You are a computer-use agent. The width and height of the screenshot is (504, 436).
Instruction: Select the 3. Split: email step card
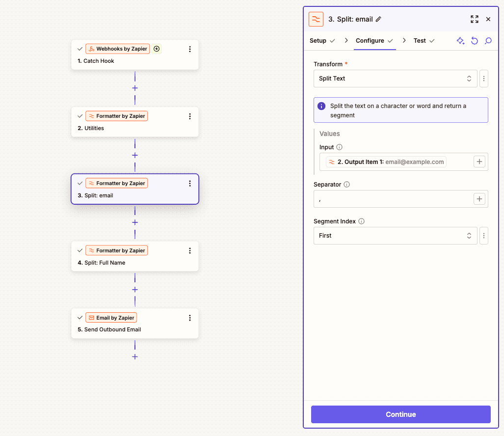click(x=135, y=190)
